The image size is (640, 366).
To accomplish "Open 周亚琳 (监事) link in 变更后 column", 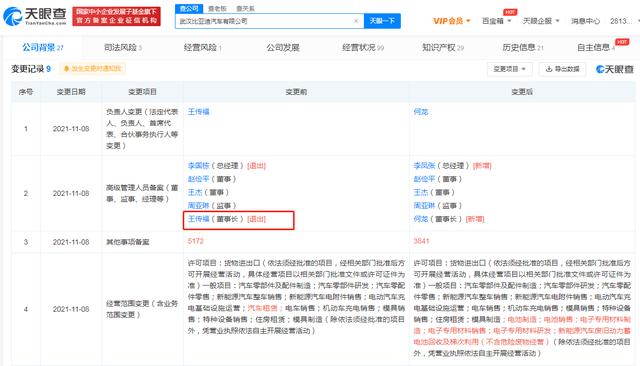I will pyautogui.click(x=424, y=205).
